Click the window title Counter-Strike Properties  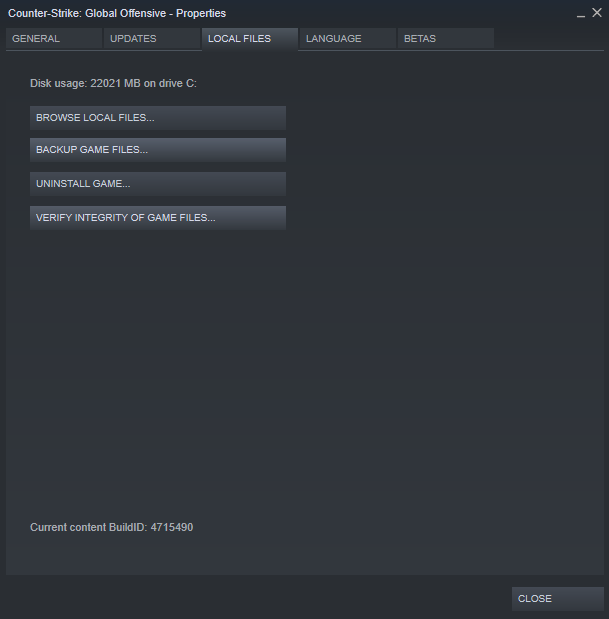(x=117, y=13)
